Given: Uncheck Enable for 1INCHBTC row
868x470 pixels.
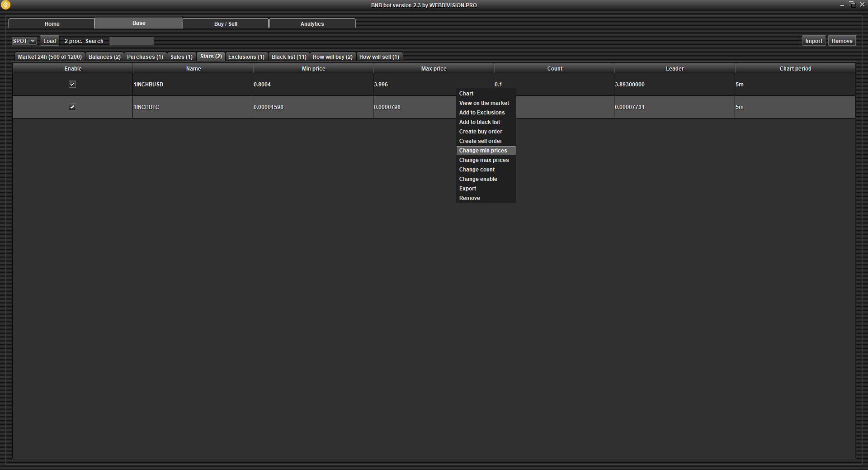Looking at the screenshot, I should (72, 107).
